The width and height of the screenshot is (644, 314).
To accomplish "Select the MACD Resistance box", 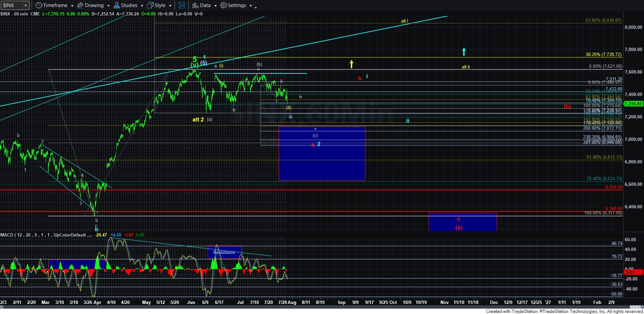I will [225, 252].
